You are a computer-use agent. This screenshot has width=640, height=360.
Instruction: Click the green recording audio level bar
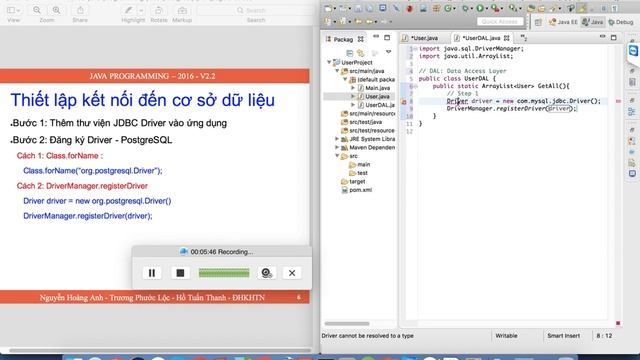(224, 273)
